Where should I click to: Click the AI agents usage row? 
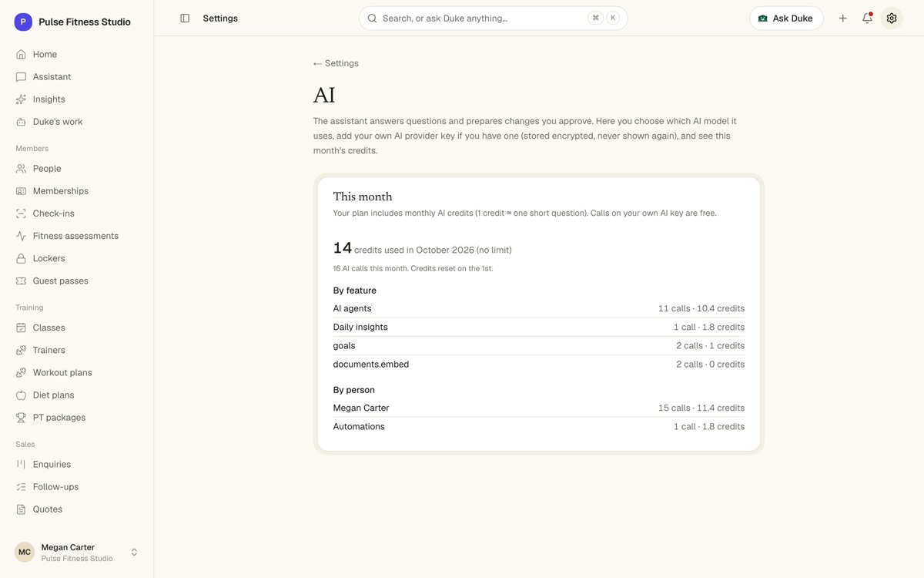538,308
